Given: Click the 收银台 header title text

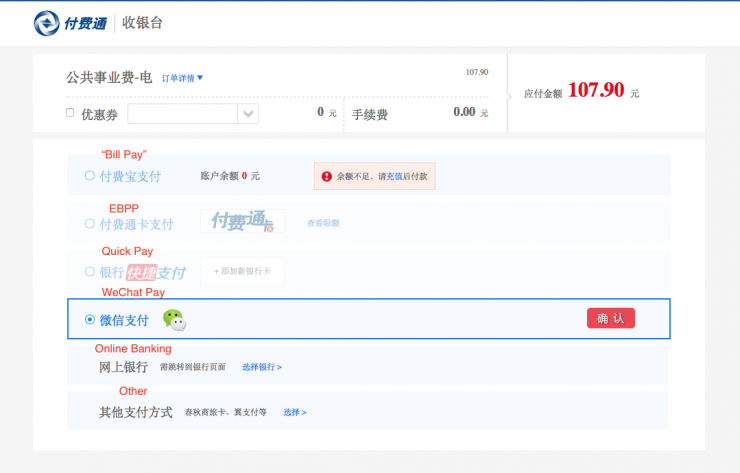Looking at the screenshot, I should coord(143,23).
